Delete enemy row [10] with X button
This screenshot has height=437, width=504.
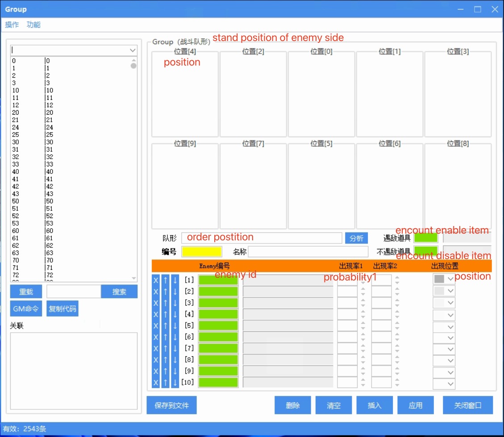point(155,383)
